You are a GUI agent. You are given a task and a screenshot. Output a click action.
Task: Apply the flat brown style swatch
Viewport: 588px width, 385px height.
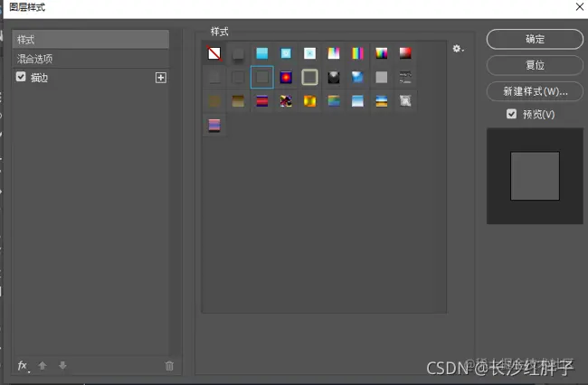pyautogui.click(x=214, y=101)
